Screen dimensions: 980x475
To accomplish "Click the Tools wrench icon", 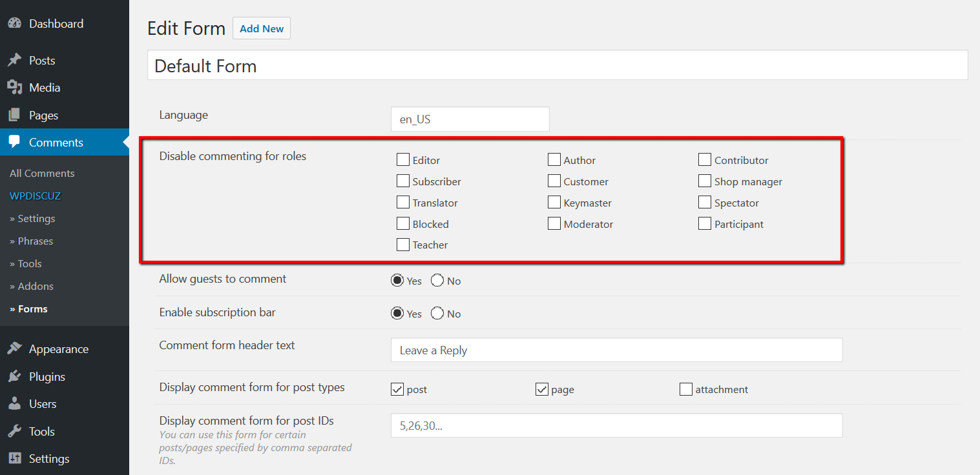I will (x=14, y=432).
